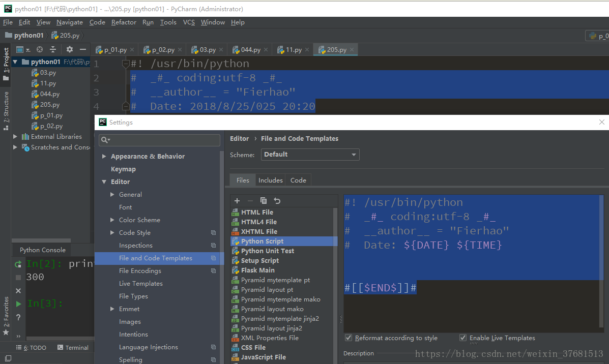Click the console help question mark icon
Screen dimensions: 609x364
pos(18,317)
